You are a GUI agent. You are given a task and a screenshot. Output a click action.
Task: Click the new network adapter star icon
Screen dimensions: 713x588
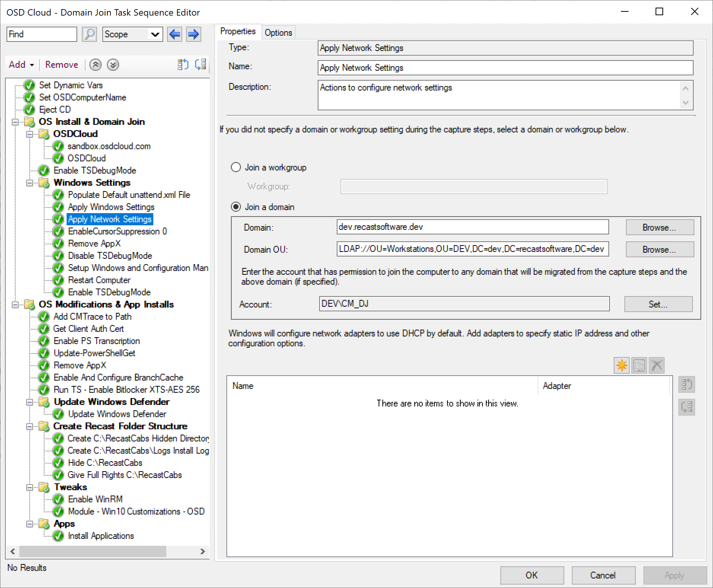[x=622, y=366]
